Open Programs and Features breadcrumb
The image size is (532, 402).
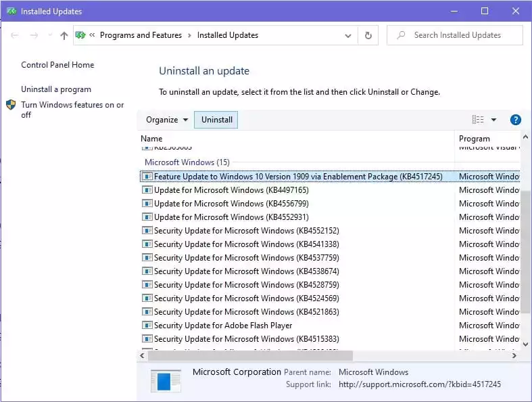141,35
